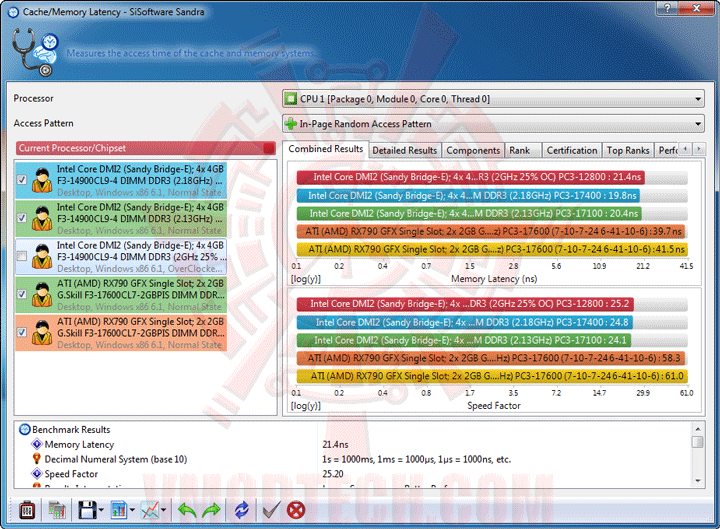Switch to the Combined Results tab
The image size is (720, 529).
(x=326, y=149)
